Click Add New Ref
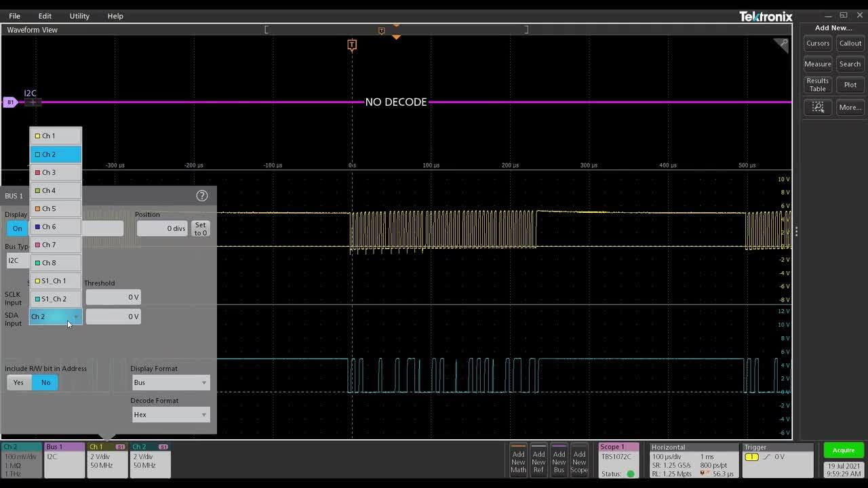Screen dimensions: 868x488 pyautogui.click(x=538, y=462)
